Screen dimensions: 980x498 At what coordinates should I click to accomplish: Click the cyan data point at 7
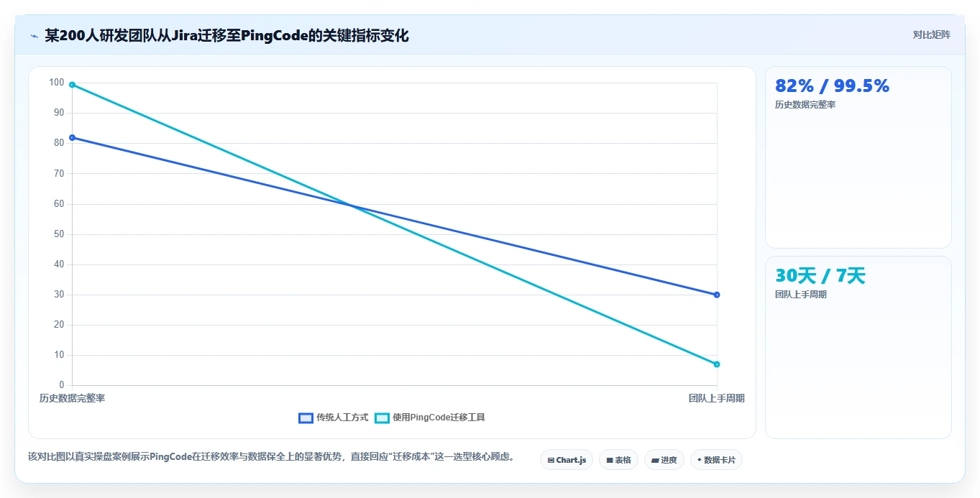point(717,364)
